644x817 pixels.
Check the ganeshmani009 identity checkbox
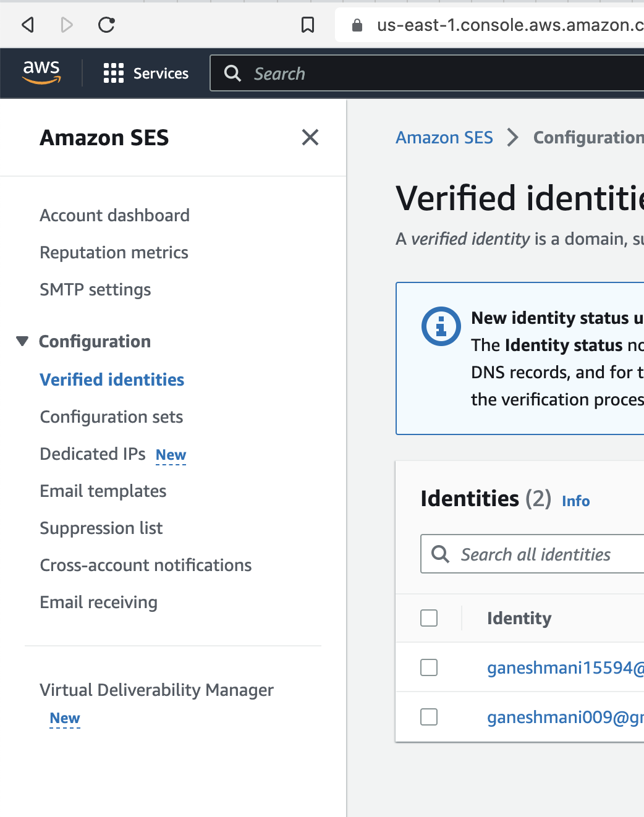(429, 717)
